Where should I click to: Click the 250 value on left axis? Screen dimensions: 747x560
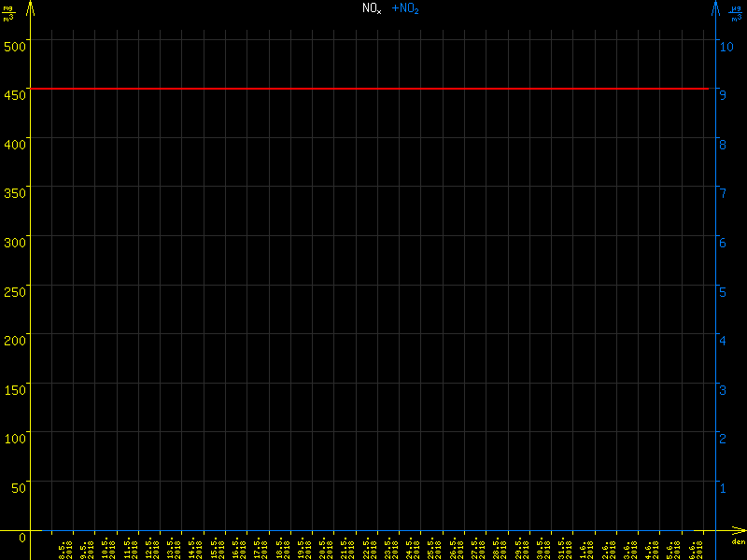click(x=15, y=290)
